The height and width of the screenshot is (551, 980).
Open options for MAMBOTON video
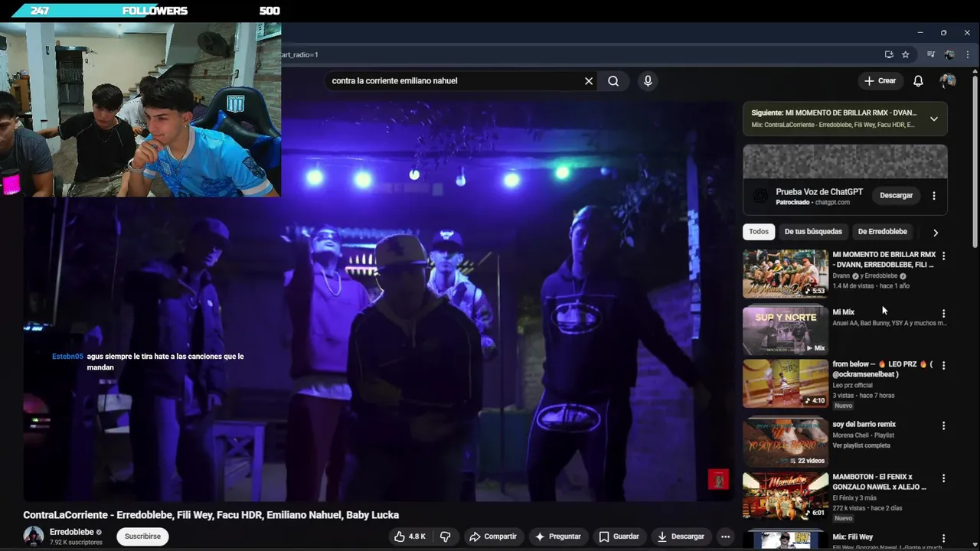(x=943, y=478)
